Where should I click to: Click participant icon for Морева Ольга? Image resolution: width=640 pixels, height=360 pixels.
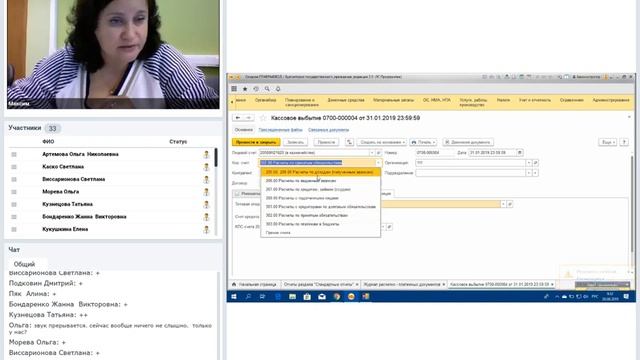pos(207,192)
